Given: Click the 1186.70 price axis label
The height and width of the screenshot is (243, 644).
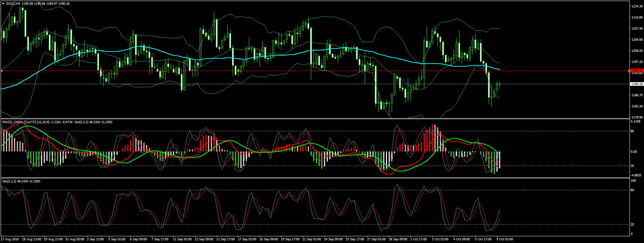Looking at the screenshot, I should (637, 95).
